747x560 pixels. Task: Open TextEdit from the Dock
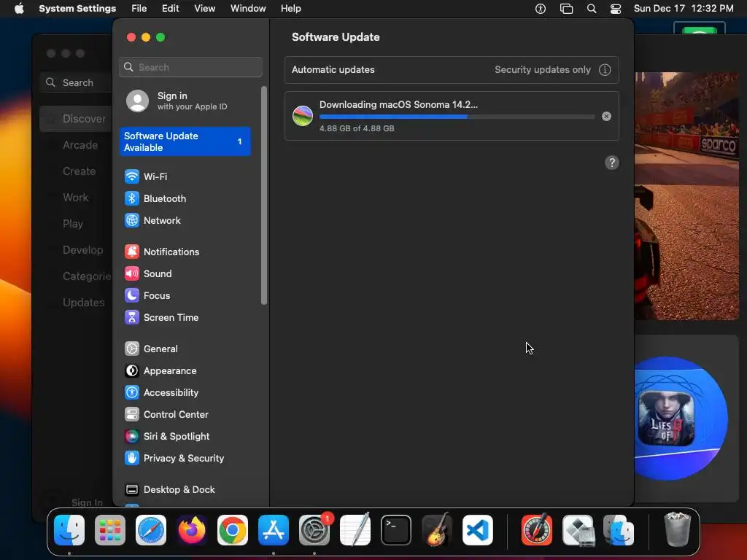[355, 530]
